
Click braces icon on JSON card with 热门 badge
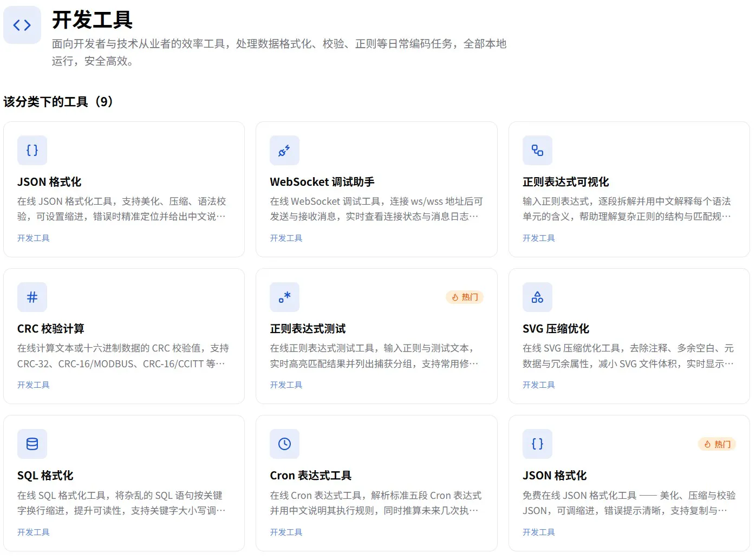point(537,444)
